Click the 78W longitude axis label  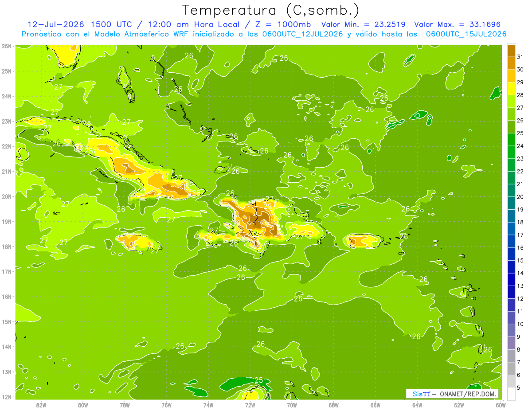pyautogui.click(x=125, y=405)
